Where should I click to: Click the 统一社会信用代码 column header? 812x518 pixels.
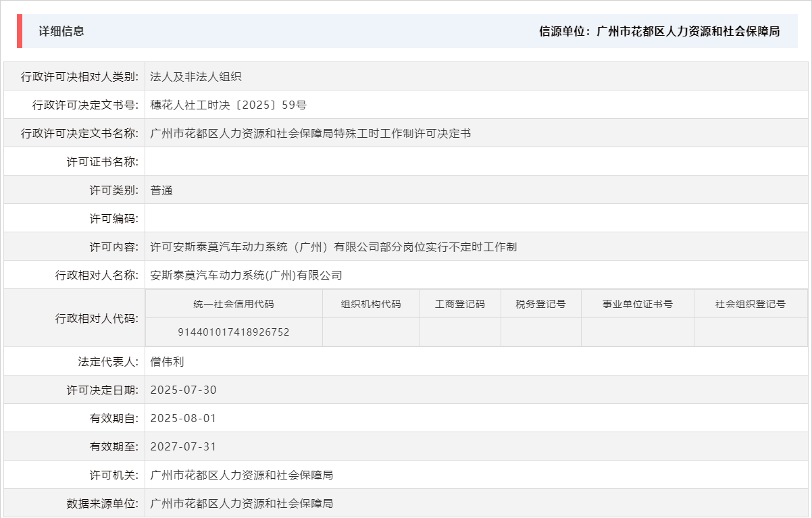(234, 304)
